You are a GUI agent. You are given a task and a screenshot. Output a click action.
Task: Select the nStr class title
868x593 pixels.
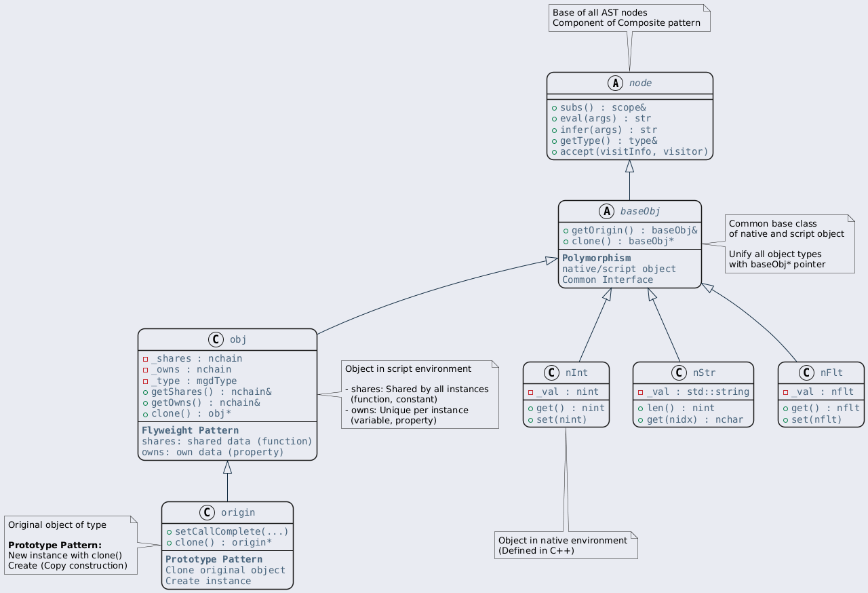click(704, 372)
